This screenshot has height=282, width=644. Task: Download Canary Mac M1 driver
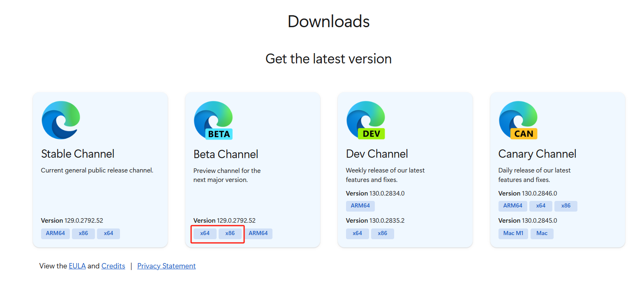coord(513,233)
